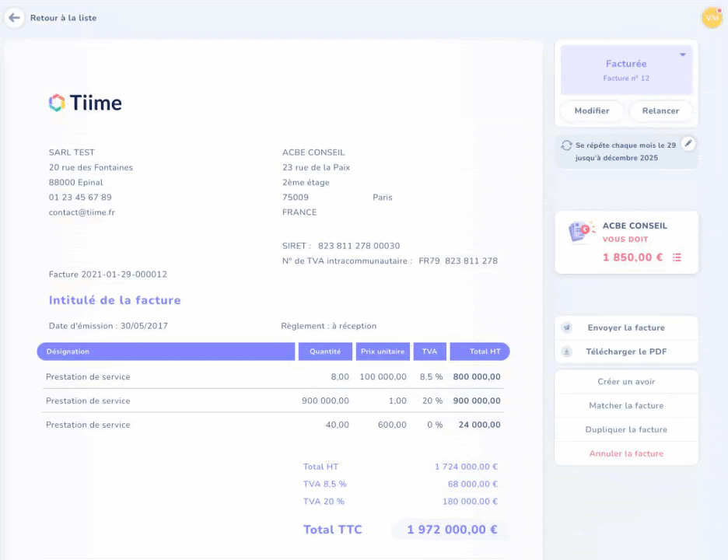Image resolution: width=728 pixels, height=560 pixels.
Task: Click the 900 000,00 quantity cell
Action: (325, 401)
